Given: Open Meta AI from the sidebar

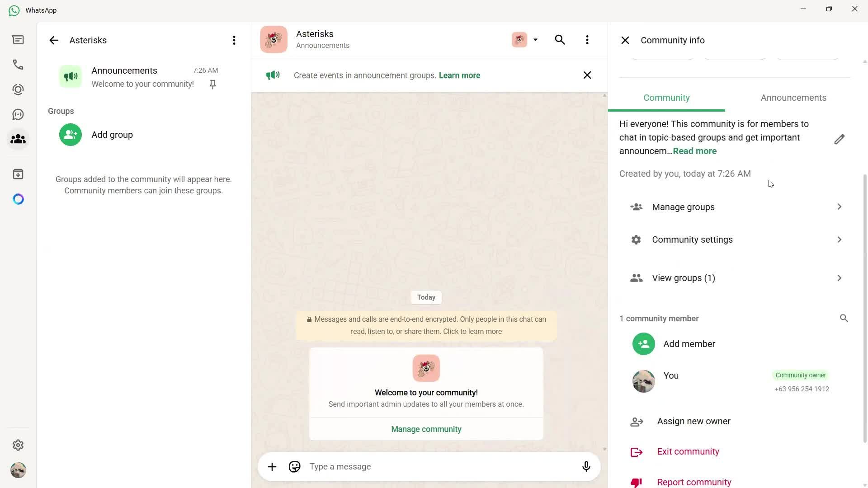Looking at the screenshot, I should (18, 199).
